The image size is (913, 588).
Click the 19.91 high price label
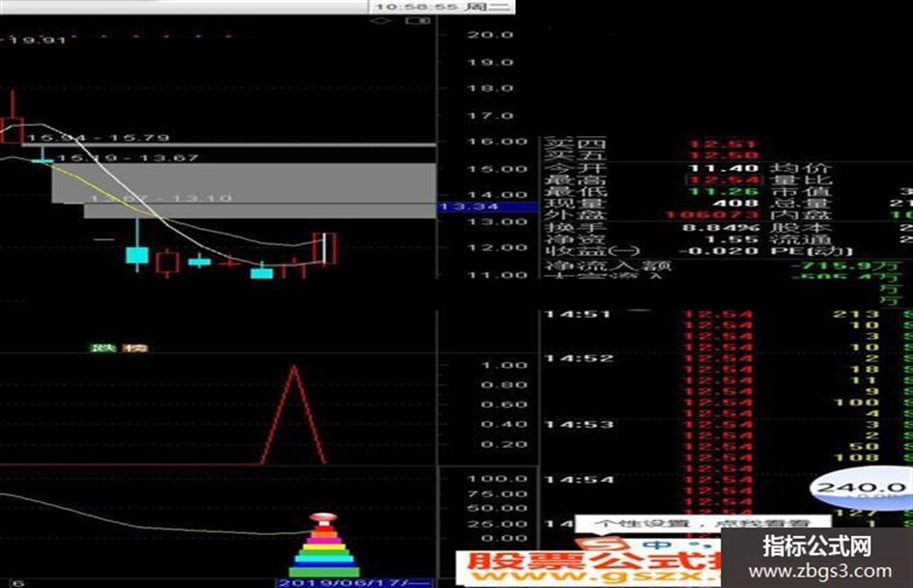point(34,40)
